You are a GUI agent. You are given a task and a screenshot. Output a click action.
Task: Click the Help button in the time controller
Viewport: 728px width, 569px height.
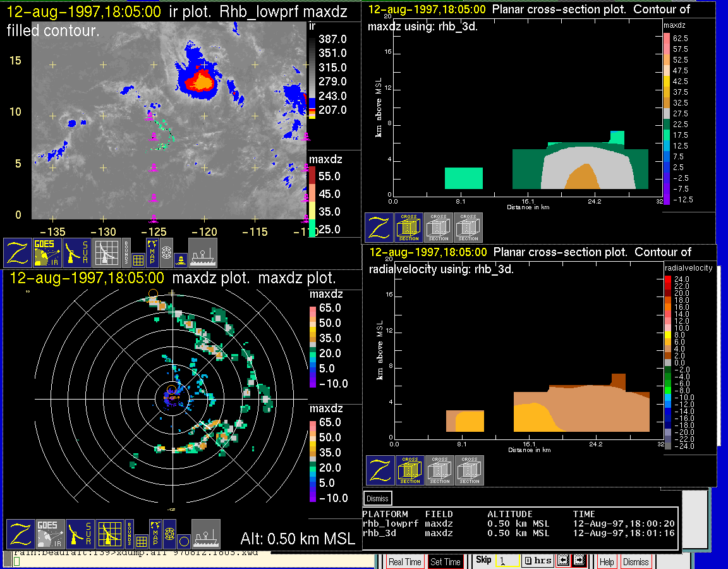tap(606, 561)
